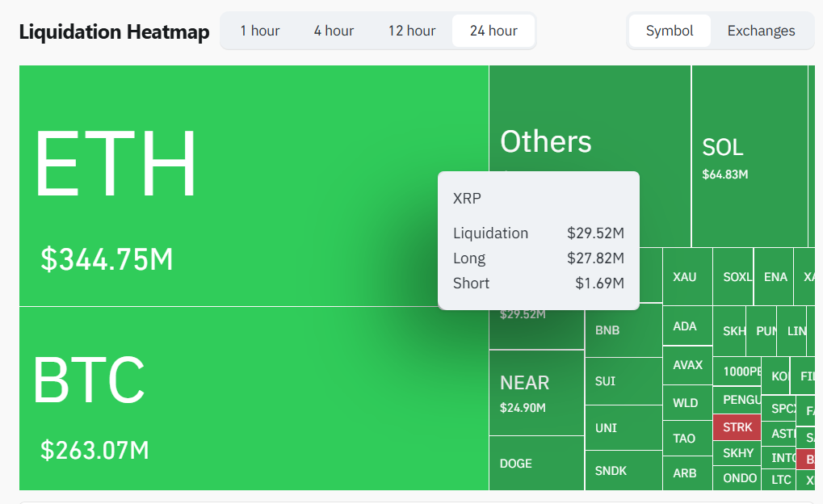Click the TAO heatmap tile
The width and height of the screenshot is (823, 504).
687,439
